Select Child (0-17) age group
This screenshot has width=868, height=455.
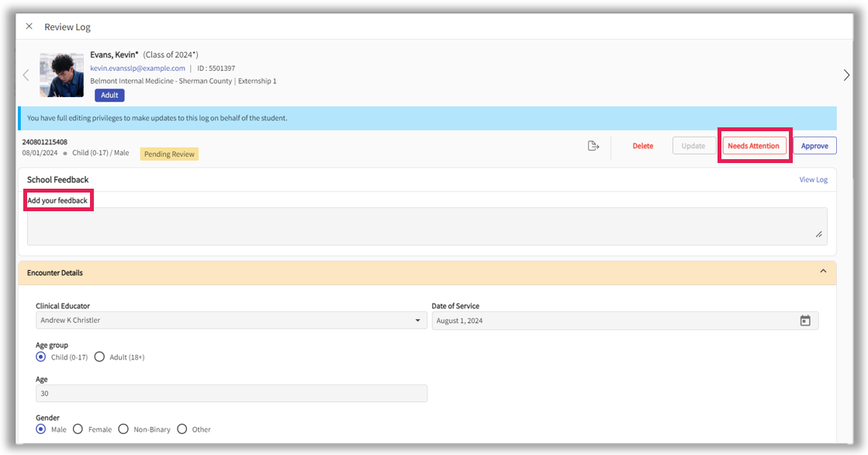click(41, 357)
